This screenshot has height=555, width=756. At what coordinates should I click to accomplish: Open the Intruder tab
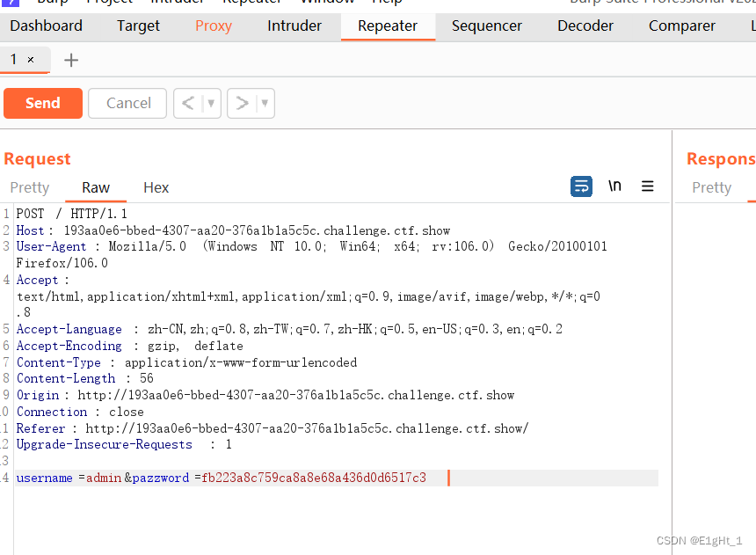pos(294,26)
